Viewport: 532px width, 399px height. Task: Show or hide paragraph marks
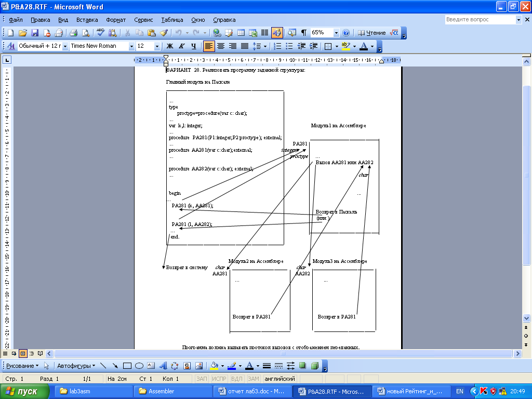pos(303,33)
